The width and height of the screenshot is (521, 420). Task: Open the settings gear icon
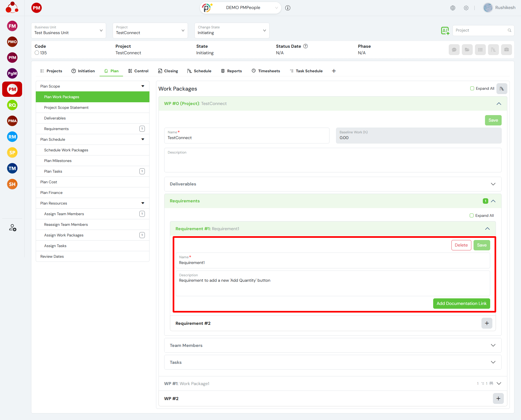466,8
